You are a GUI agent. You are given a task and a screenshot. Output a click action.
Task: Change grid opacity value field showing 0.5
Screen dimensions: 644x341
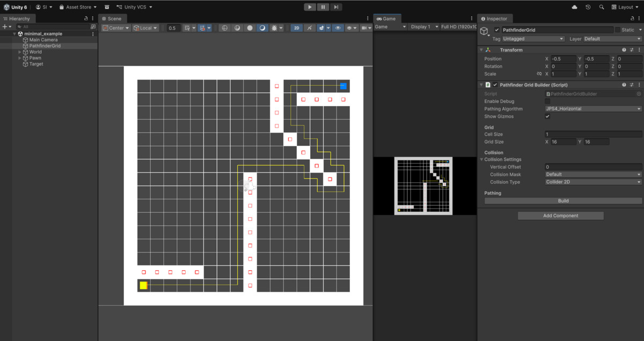point(173,27)
